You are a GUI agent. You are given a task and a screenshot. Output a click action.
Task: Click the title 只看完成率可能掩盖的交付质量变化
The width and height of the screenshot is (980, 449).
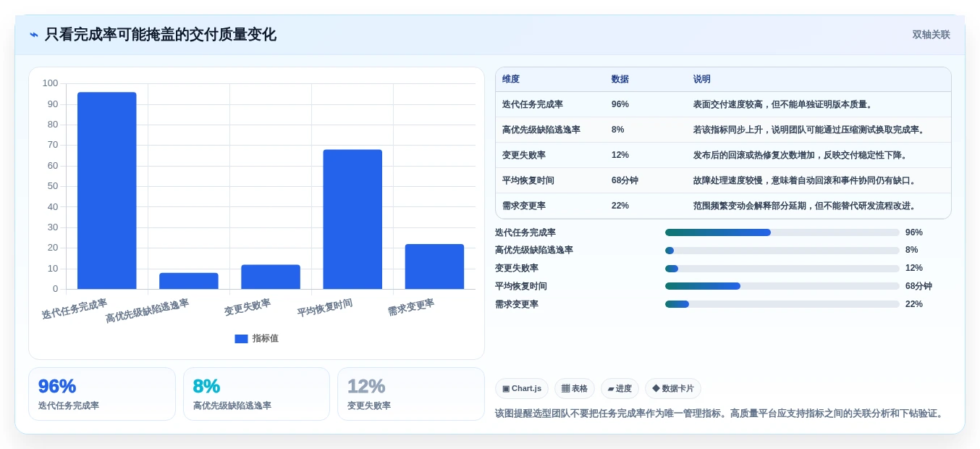pyautogui.click(x=161, y=35)
